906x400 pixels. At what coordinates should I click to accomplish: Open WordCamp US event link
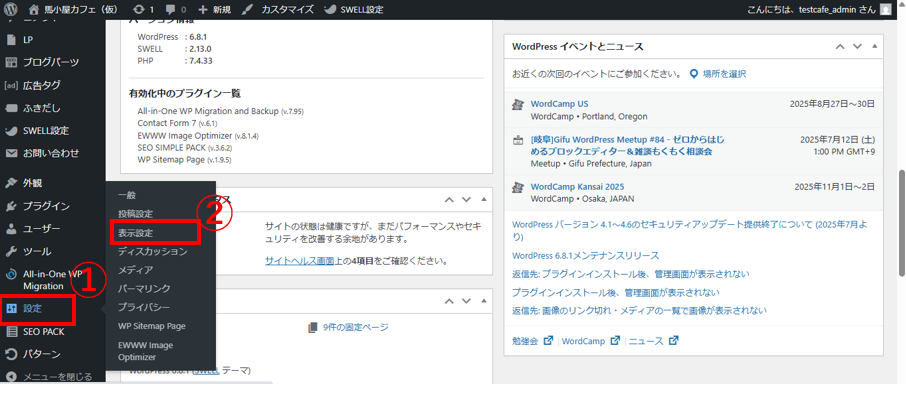tap(559, 104)
